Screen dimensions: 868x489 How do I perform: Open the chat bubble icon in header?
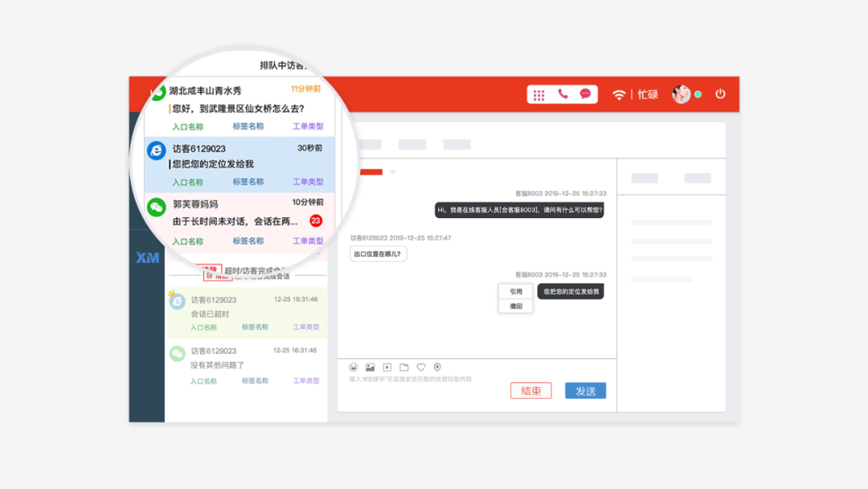[x=585, y=94]
